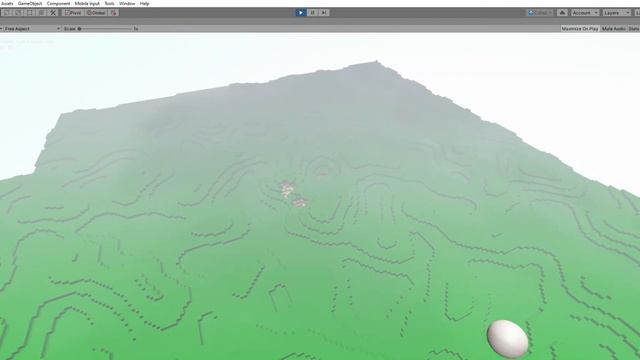The height and width of the screenshot is (360, 640).
Task: Open the Free Aspect dropdown
Action: (x=31, y=29)
